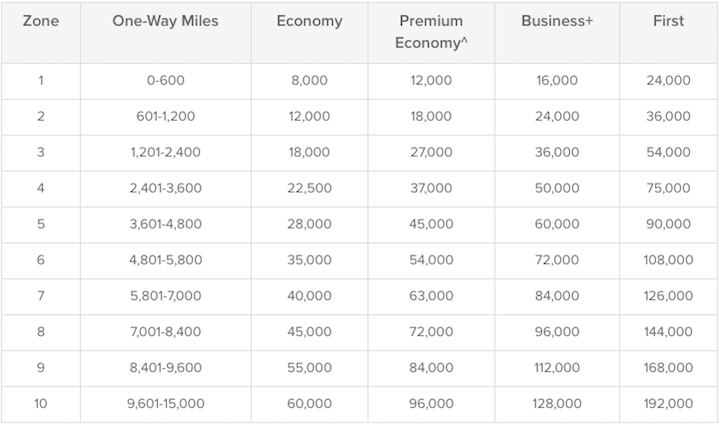Viewport: 720px width, 424px height.
Task: Click Economy value 22,500 in Zone 4
Action: tap(309, 188)
